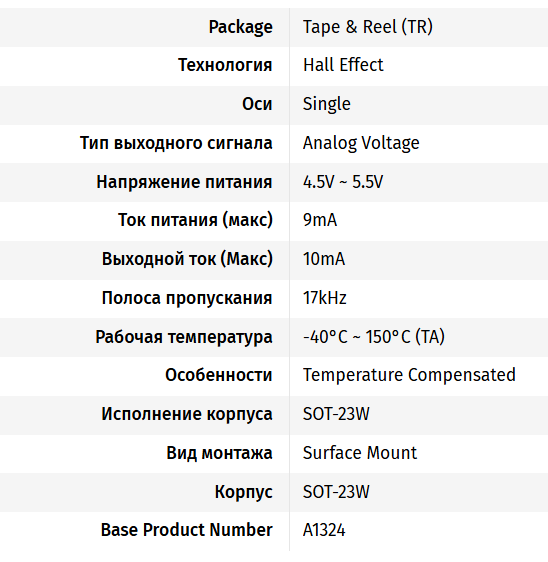Click 'SOT-23W' in the Корпус row
The image size is (548, 562).
click(336, 492)
